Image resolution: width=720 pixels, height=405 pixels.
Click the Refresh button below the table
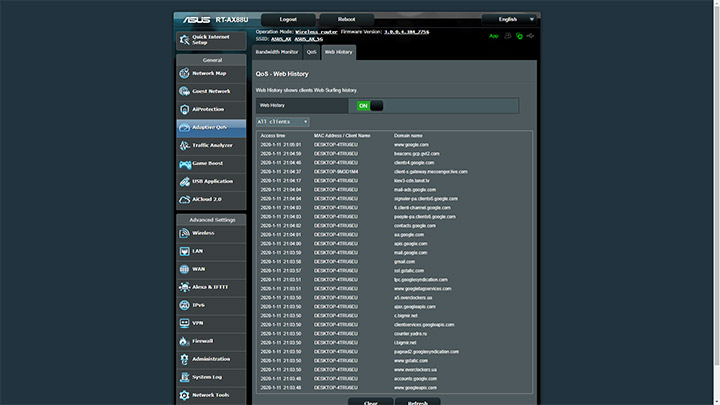pos(417,401)
